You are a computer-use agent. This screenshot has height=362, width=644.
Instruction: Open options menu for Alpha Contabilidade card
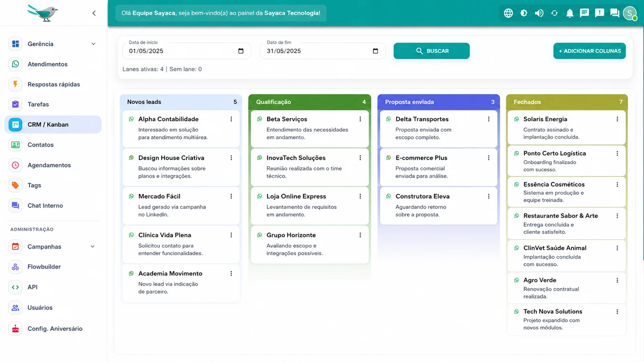[x=231, y=119]
